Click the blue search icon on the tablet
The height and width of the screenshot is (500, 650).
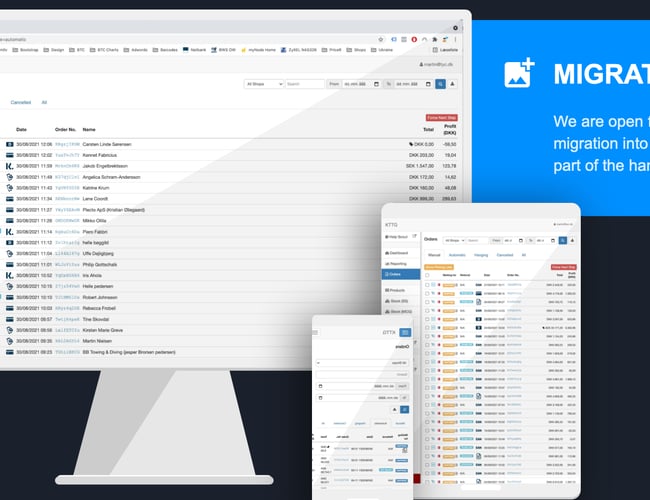563,241
